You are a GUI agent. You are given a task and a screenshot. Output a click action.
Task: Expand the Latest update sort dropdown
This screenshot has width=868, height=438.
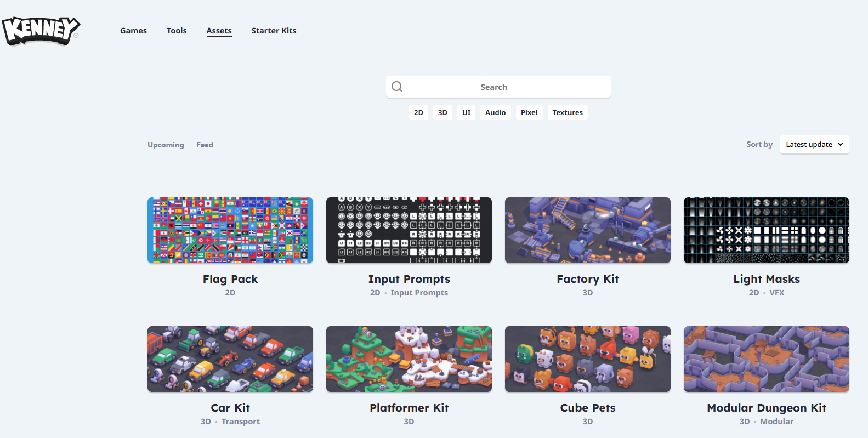click(814, 145)
